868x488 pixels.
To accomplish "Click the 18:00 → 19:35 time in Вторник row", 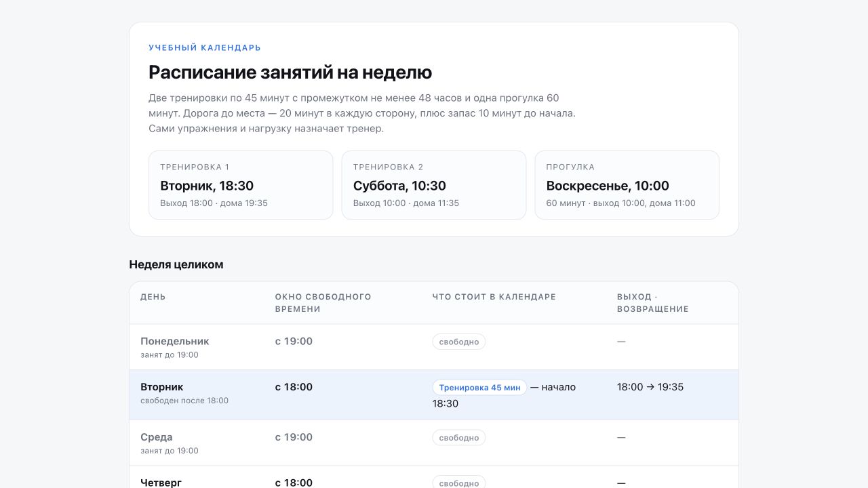I will [x=650, y=387].
